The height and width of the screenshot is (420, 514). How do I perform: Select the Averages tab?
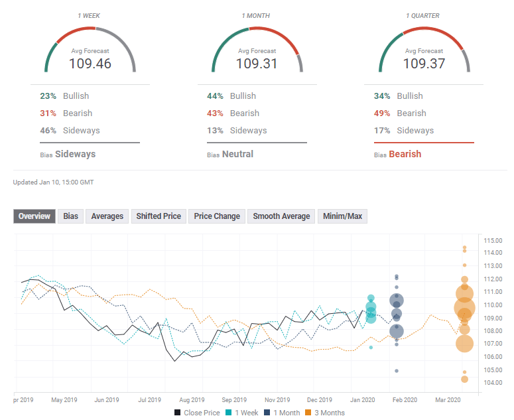pyautogui.click(x=107, y=216)
